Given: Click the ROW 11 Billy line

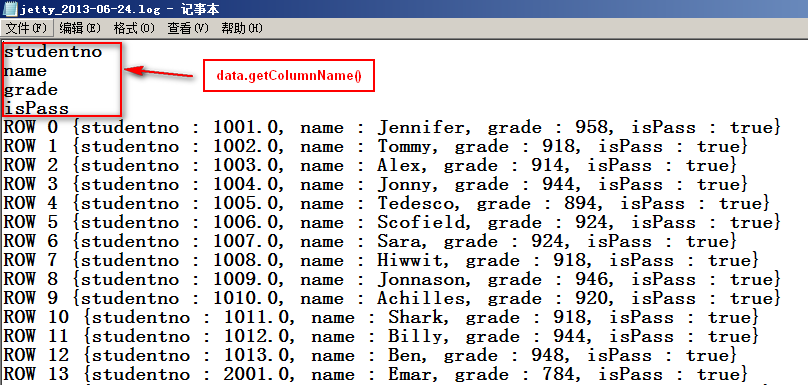Looking at the screenshot, I should pos(381,337).
